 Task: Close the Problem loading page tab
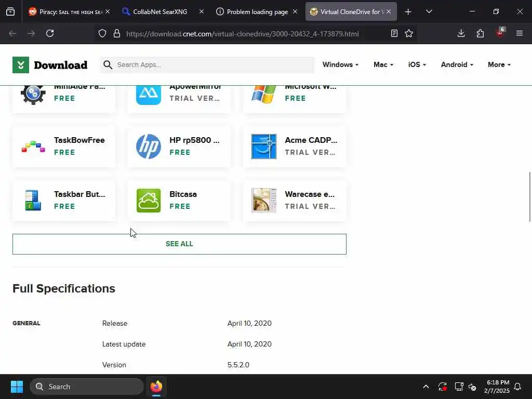tap(295, 11)
